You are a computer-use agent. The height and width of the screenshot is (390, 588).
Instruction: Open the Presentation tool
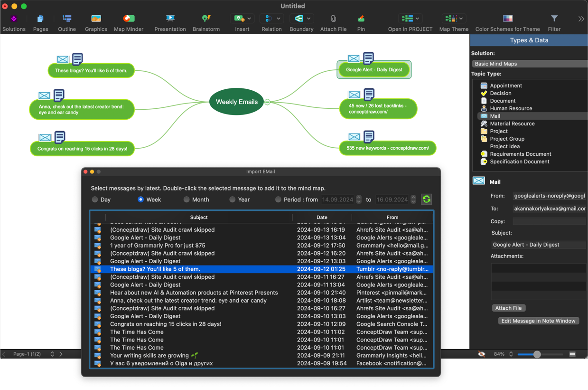click(x=170, y=19)
